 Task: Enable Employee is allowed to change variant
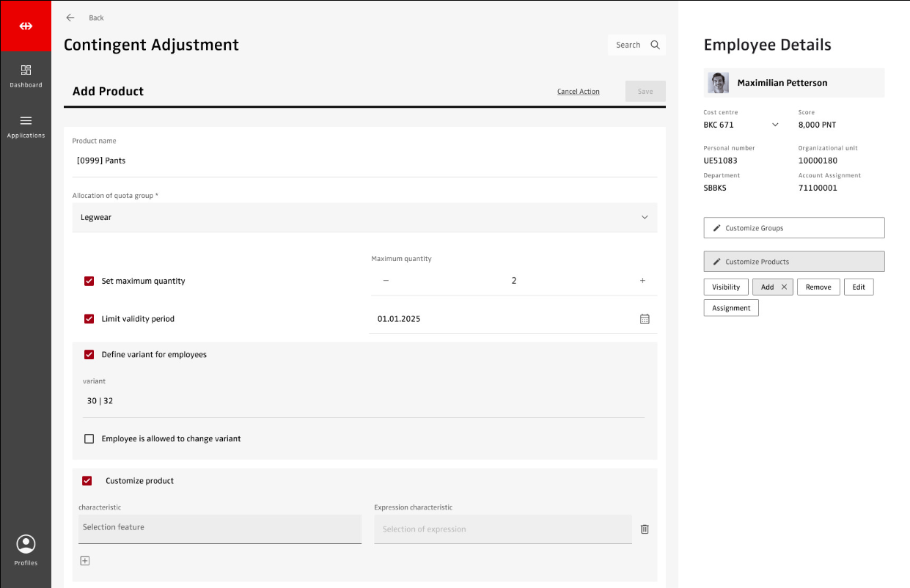89,438
